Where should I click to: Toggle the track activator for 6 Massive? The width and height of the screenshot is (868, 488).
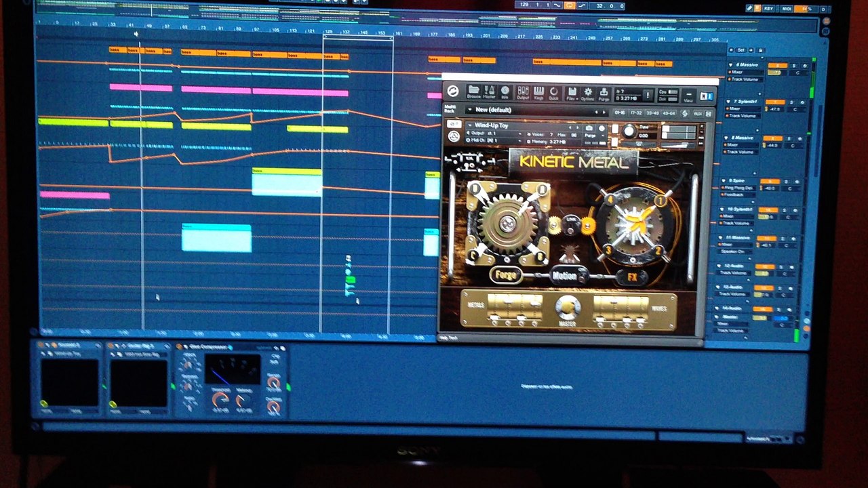(x=777, y=65)
